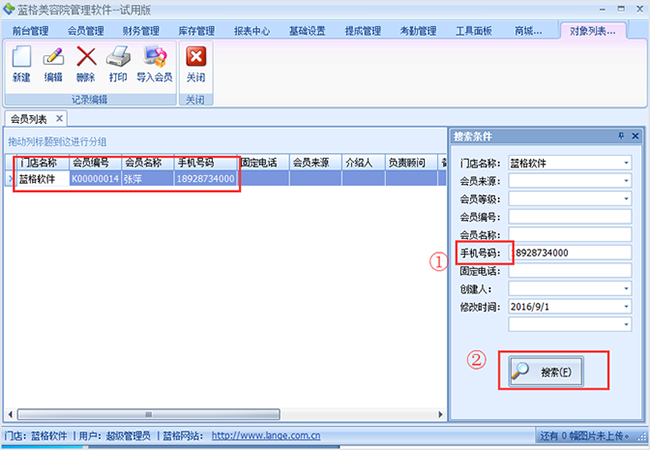Pin the 搜索条件 panel using pushpin icon
This screenshot has width=650, height=450.
621,136
